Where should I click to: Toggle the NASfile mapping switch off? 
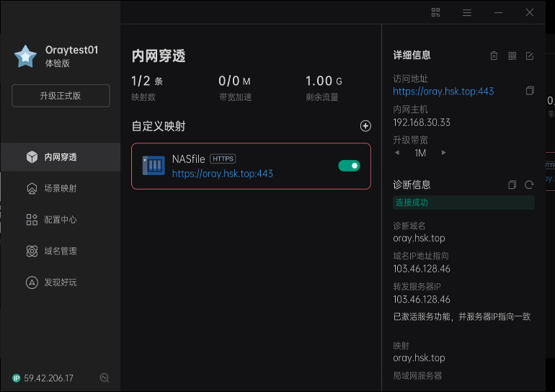coord(349,166)
